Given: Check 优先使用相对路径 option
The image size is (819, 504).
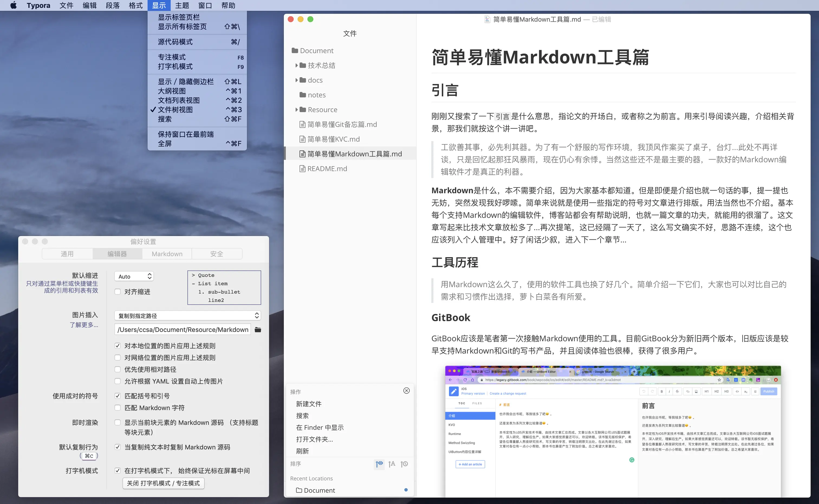Looking at the screenshot, I should [x=118, y=369].
